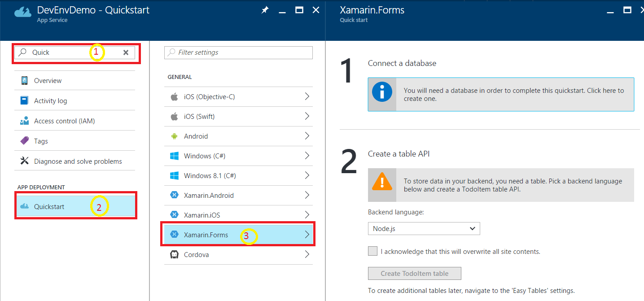Click the GENERAL section heading
The image size is (644, 301).
coord(180,77)
